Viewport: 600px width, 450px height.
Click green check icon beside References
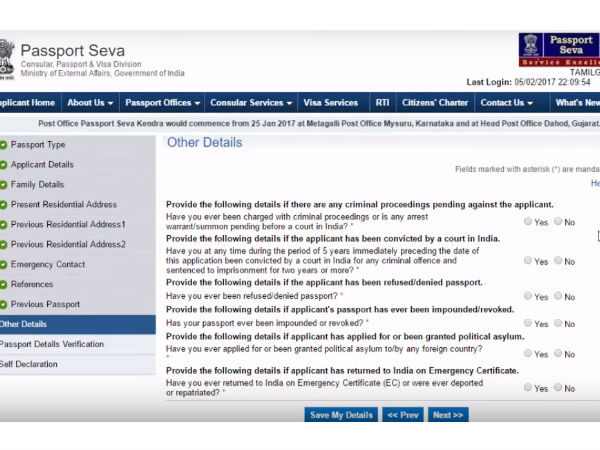(x=4, y=285)
